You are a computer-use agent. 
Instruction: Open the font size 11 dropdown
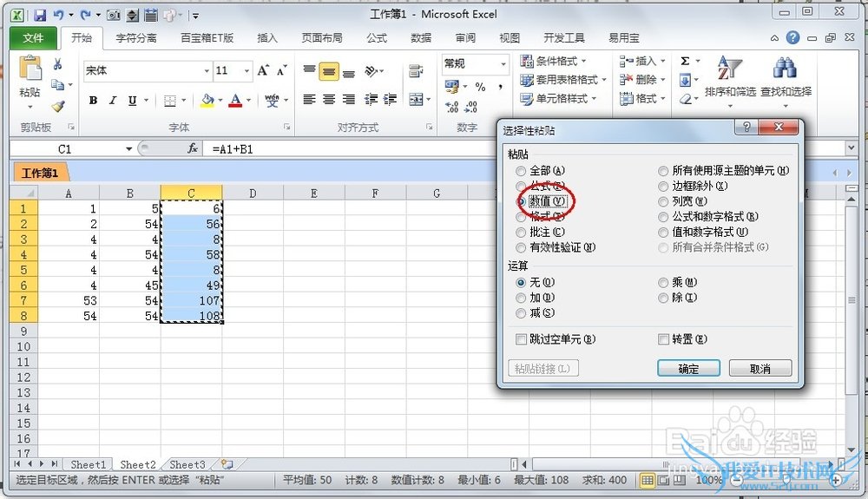coord(247,71)
